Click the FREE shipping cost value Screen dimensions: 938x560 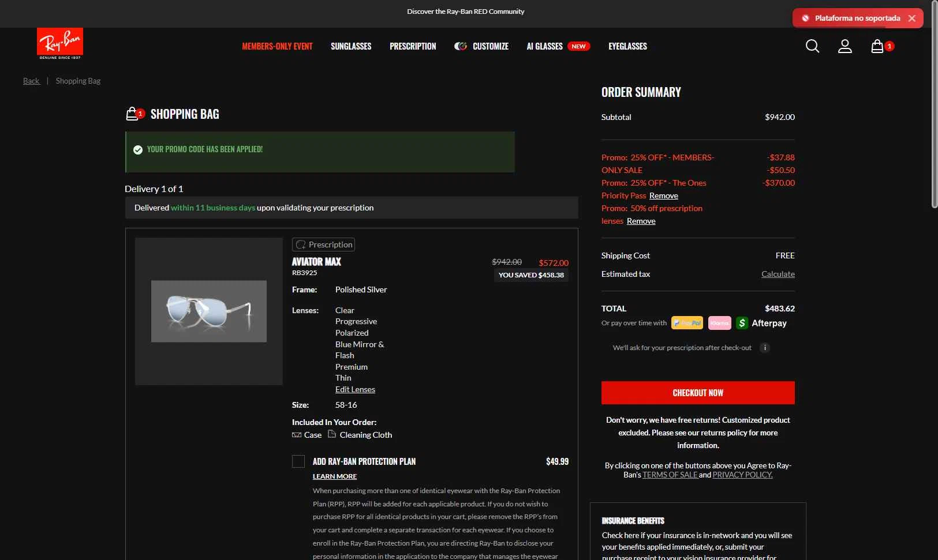(x=785, y=255)
